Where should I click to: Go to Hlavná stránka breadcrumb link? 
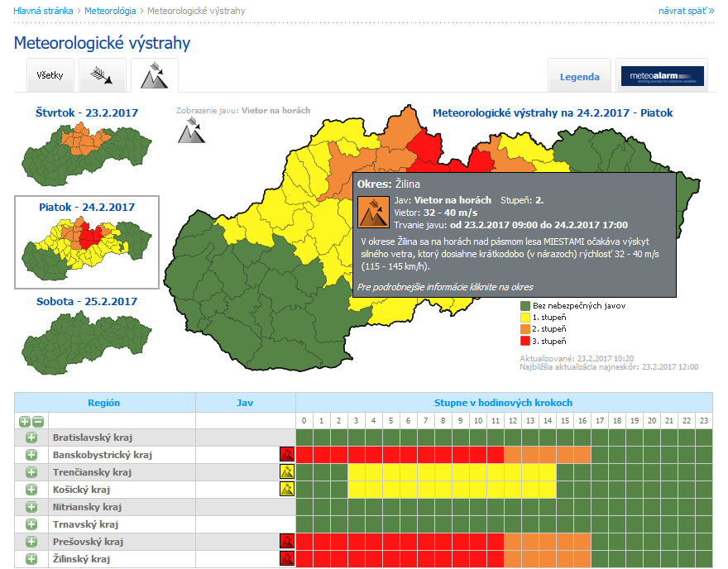click(x=42, y=12)
